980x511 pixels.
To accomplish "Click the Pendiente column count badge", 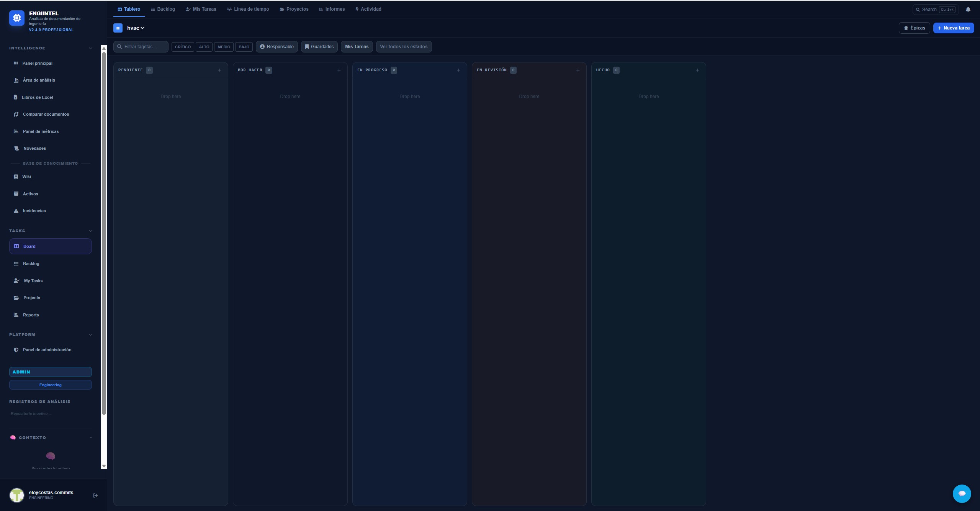I will click(x=149, y=70).
